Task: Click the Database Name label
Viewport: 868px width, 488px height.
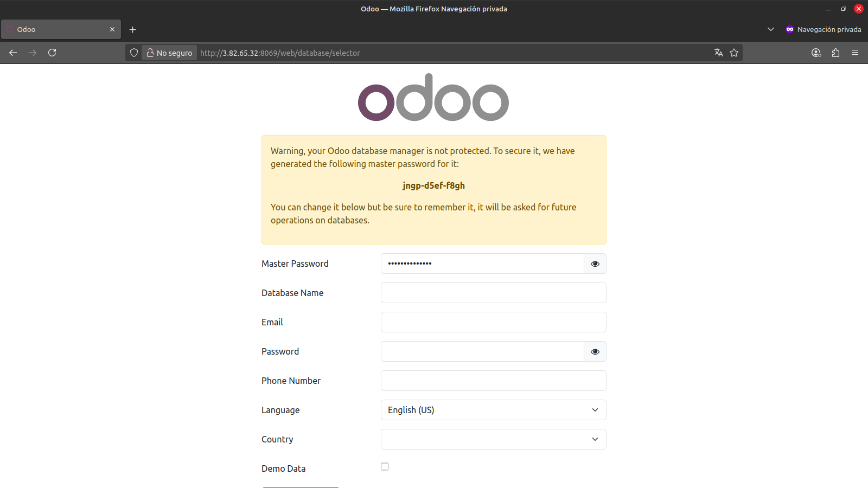Action: pyautogui.click(x=292, y=293)
